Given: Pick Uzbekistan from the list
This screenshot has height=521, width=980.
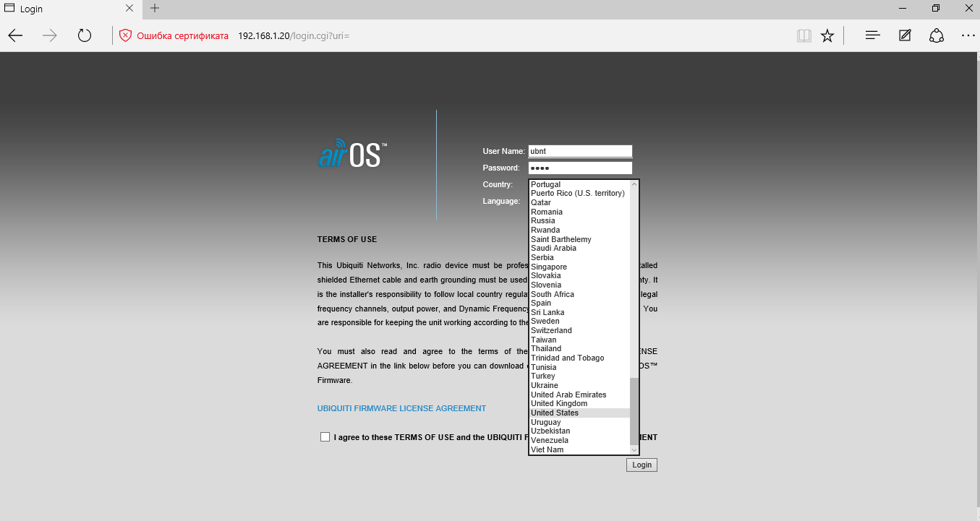Looking at the screenshot, I should (579, 431).
